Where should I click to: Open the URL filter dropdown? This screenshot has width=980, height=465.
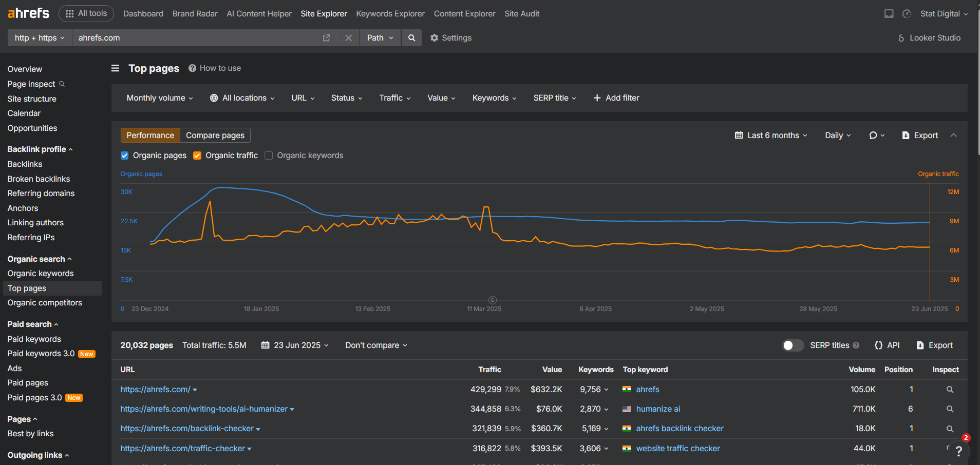[303, 98]
